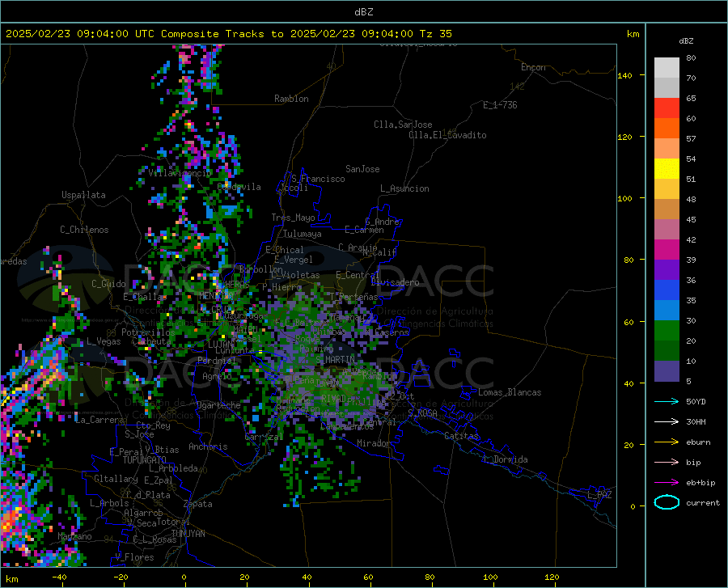Viewport: 728px width, 588px height.
Task: Click the 'Potrerillos' place label
Action: coord(148,332)
